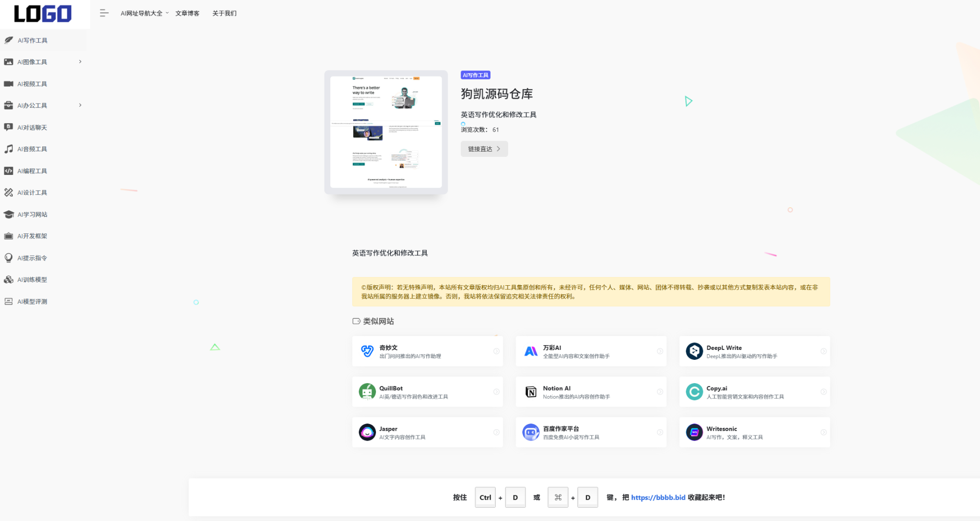Image resolution: width=980 pixels, height=521 pixels.
Task: Click the AI视频工具 camera icon
Action: click(9, 84)
